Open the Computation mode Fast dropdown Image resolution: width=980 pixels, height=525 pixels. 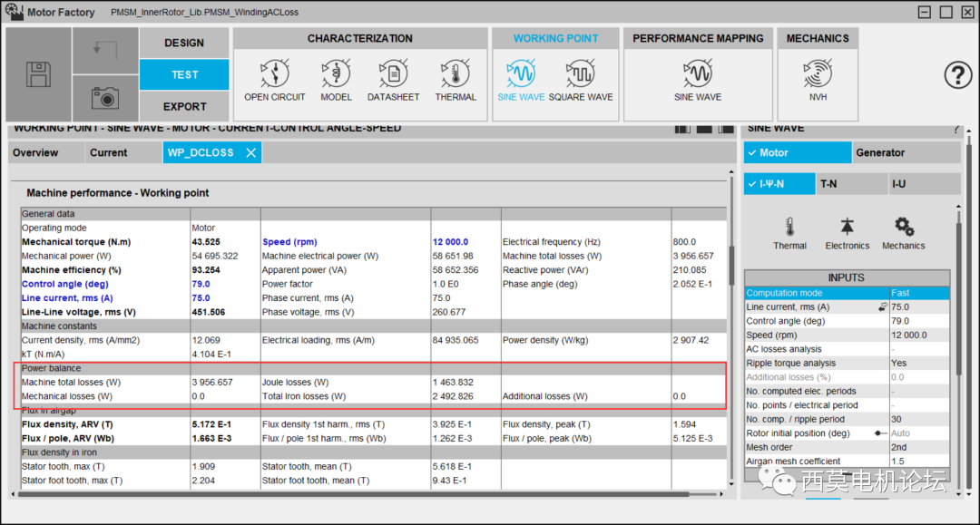(x=918, y=293)
